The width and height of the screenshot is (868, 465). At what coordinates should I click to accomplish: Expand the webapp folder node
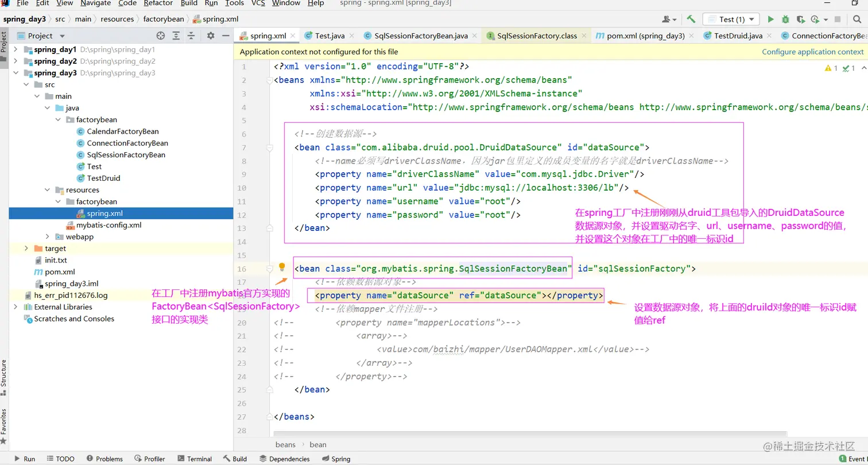pyautogui.click(x=48, y=237)
